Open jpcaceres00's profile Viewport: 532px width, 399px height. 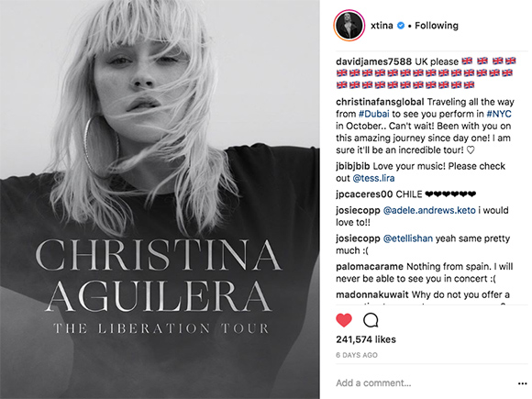364,194
